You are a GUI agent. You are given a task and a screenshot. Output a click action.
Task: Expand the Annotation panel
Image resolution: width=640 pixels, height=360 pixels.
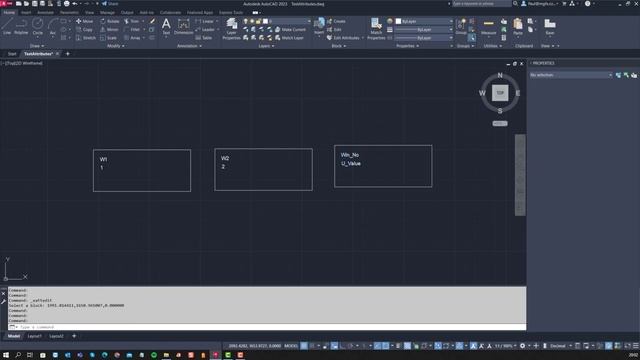pyautogui.click(x=189, y=46)
